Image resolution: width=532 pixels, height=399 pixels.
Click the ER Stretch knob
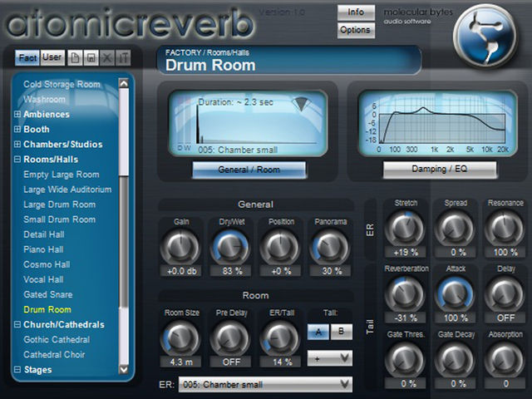pyautogui.click(x=405, y=229)
